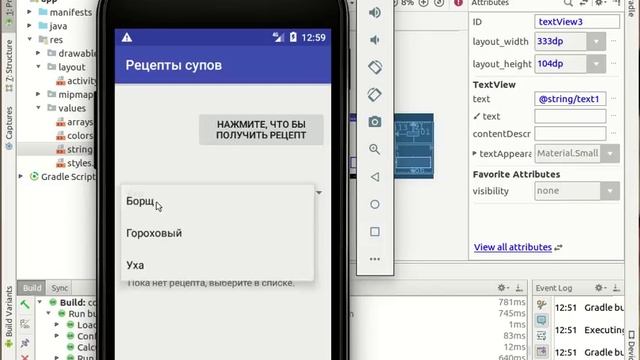Expand Gradle Scripts node
Image resolution: width=640 pixels, height=360 pixels.
pos(21,176)
